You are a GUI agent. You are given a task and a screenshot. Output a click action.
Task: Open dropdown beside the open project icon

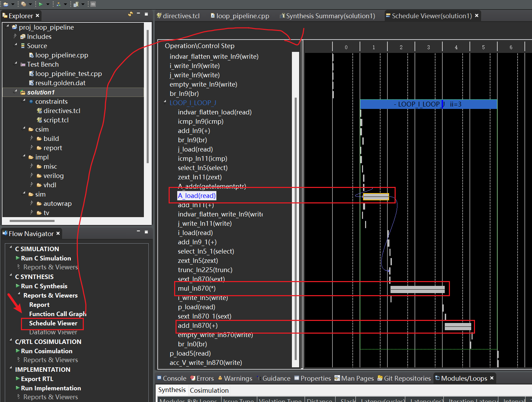(13, 4)
